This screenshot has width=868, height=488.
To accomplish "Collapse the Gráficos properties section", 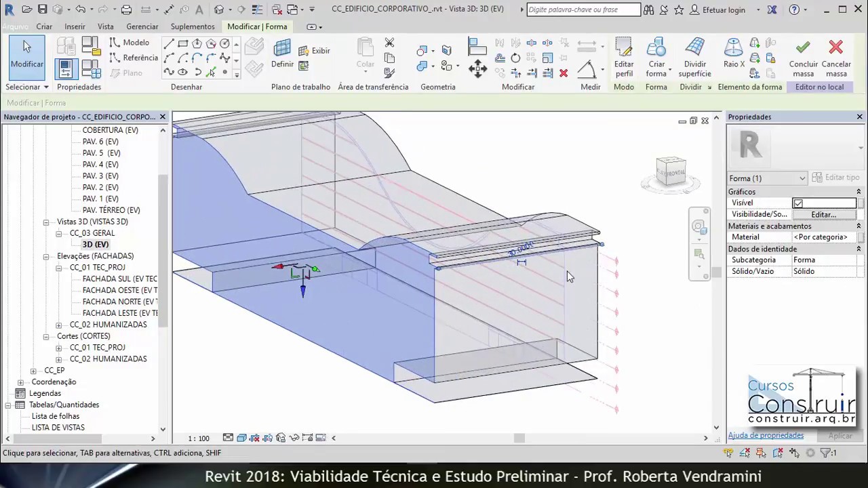I will (859, 192).
